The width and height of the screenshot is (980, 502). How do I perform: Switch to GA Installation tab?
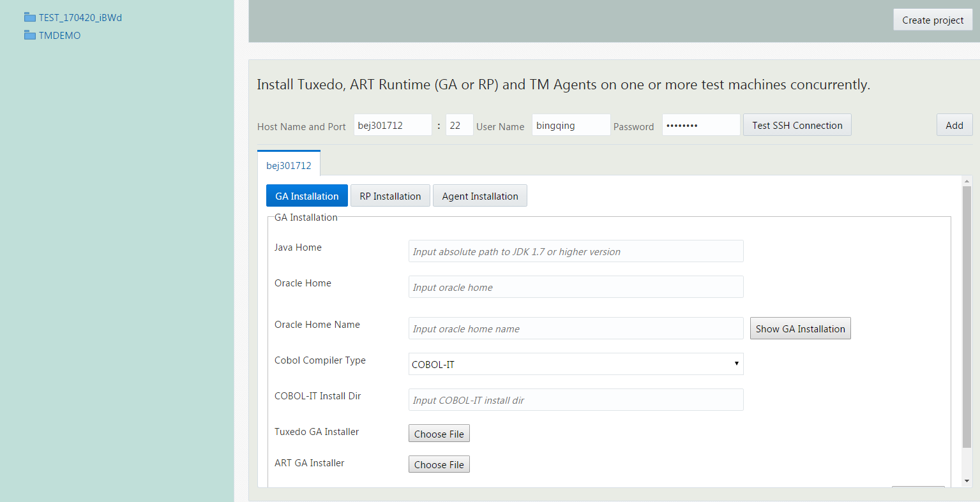pos(307,196)
